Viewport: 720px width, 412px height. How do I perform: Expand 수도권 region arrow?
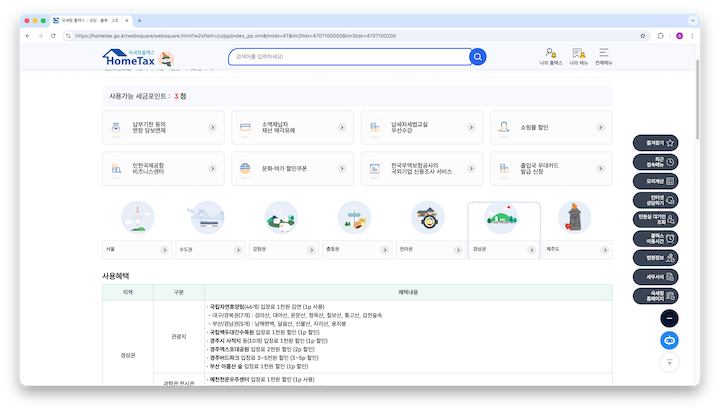coord(238,250)
